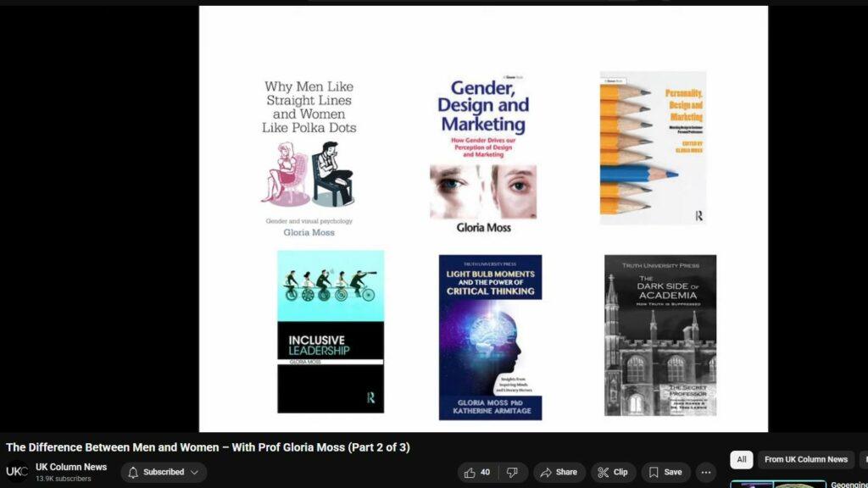Save video to a playlist
The image size is (868, 488).
(665, 472)
